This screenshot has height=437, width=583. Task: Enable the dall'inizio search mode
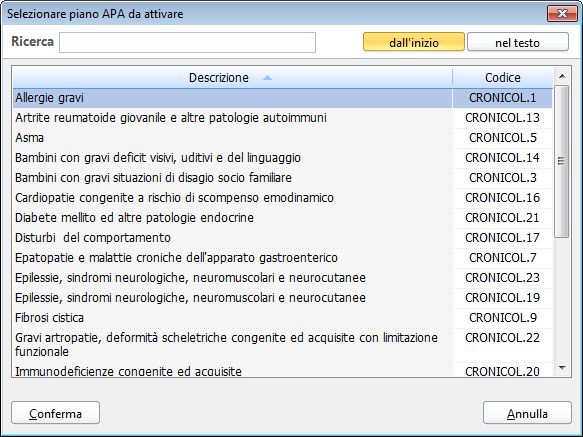click(414, 42)
